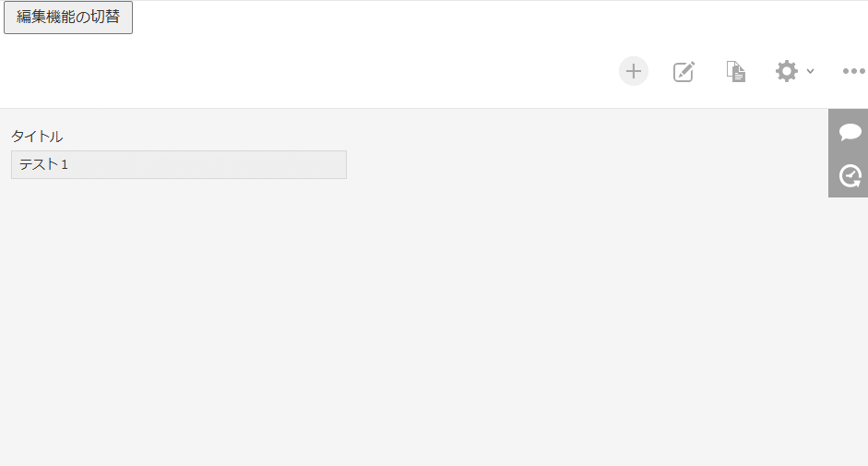Open the app settings dropdown arrow

tap(810, 71)
